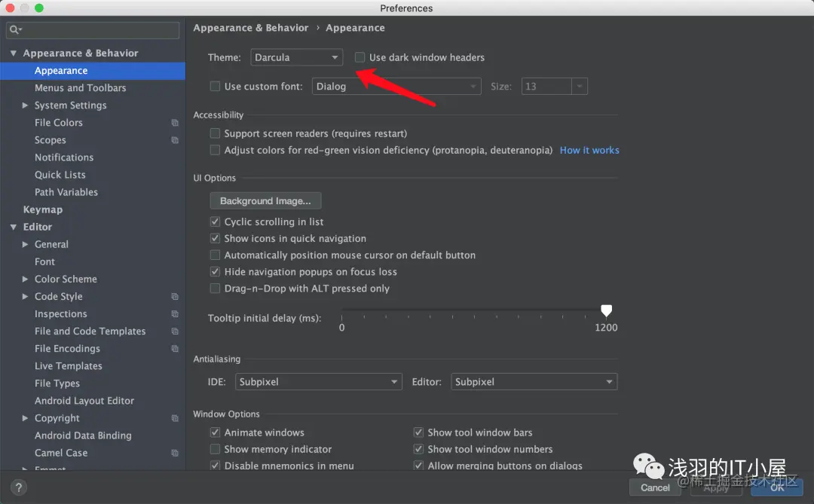Select Appearance in the settings tree
Viewport: 814px width, 504px height.
[93, 71]
